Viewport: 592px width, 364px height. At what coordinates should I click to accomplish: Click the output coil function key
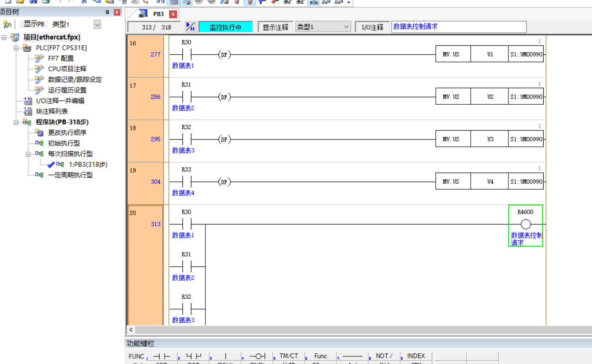tap(257, 356)
